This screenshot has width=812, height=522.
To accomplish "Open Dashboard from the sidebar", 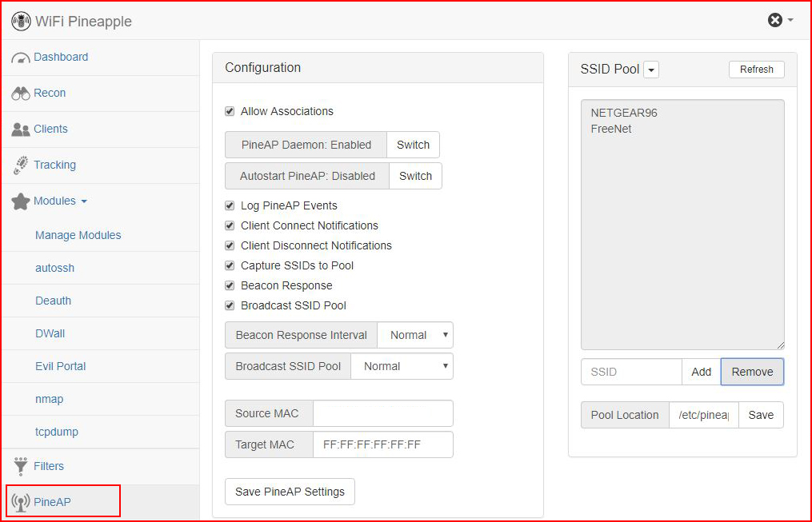I will (61, 57).
